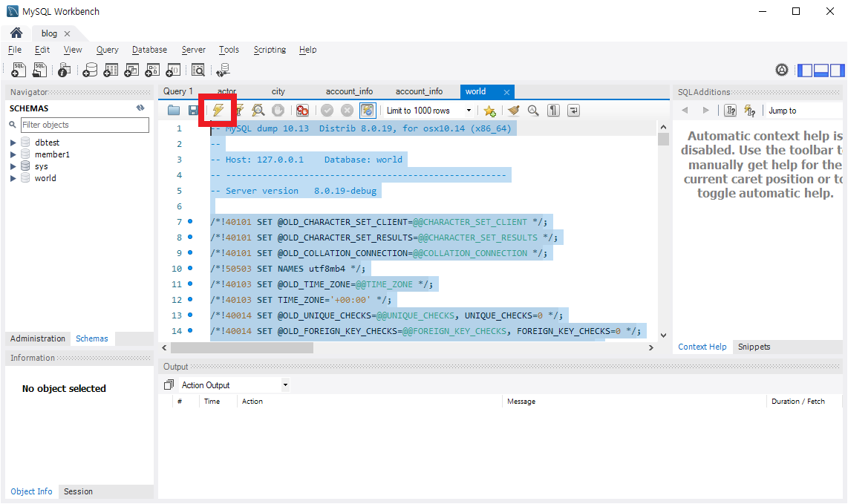Reconnect to DBMS icon
Image resolution: width=848 pixels, height=504 pixels.
223,70
